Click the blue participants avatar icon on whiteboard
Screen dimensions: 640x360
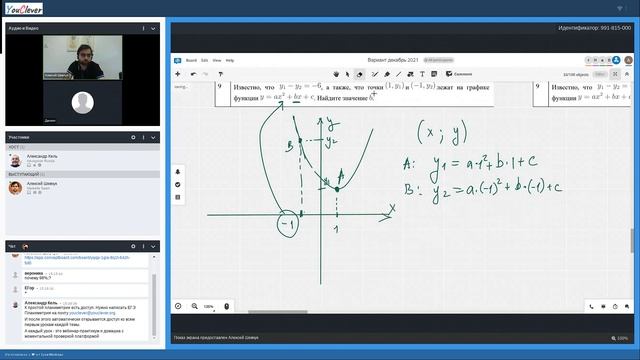click(616, 60)
